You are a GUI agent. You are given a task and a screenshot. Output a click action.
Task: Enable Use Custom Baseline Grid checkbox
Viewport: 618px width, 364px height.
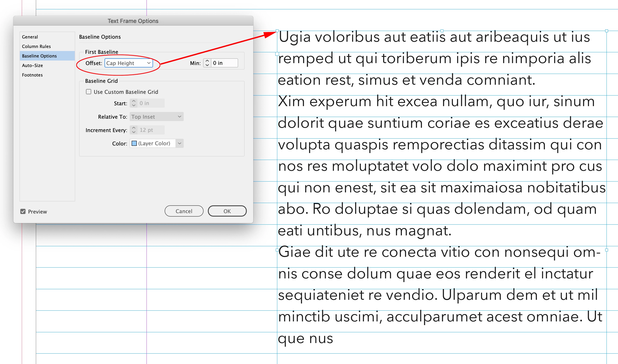click(89, 92)
